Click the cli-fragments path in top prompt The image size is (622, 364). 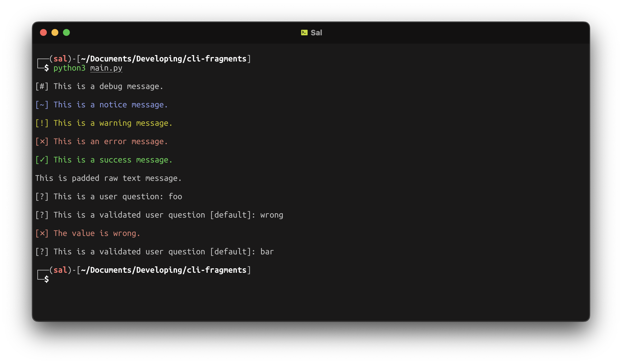[x=216, y=59]
